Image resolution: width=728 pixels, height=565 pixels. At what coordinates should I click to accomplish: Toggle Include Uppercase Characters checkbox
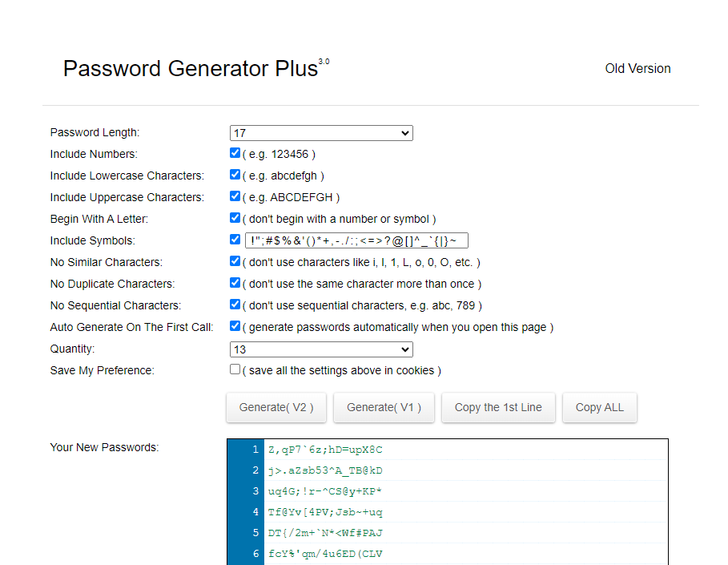(235, 196)
